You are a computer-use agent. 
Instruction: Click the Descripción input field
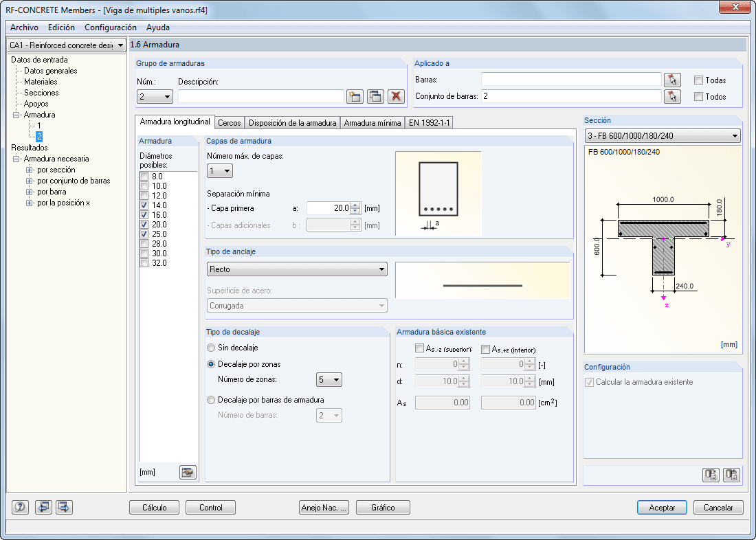point(261,96)
